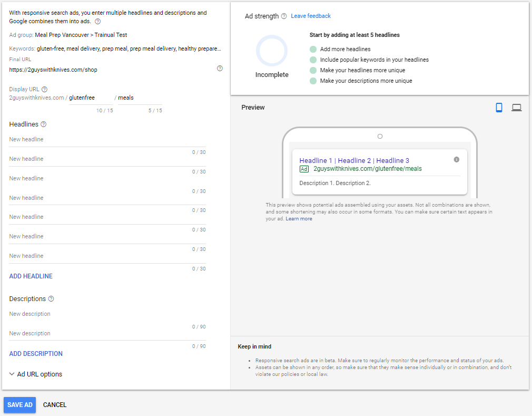Click Add Description link
Screen dimensions: 532x416
pos(36,354)
